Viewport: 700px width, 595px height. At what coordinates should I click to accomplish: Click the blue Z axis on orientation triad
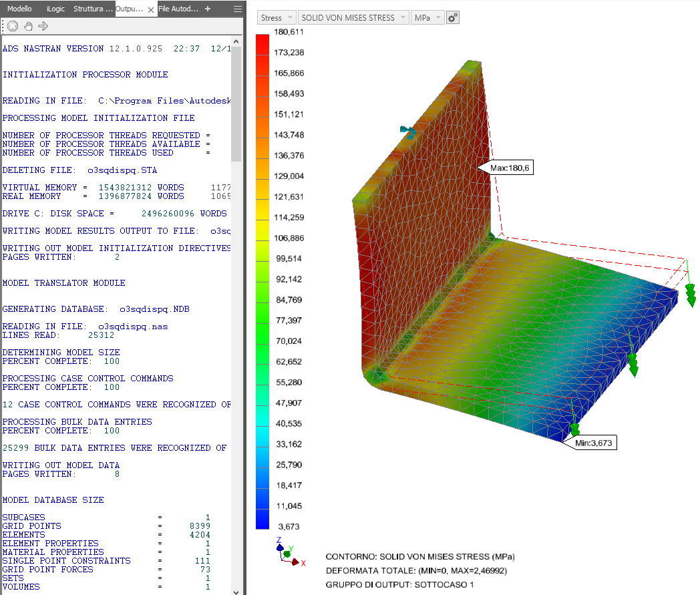coord(281,545)
